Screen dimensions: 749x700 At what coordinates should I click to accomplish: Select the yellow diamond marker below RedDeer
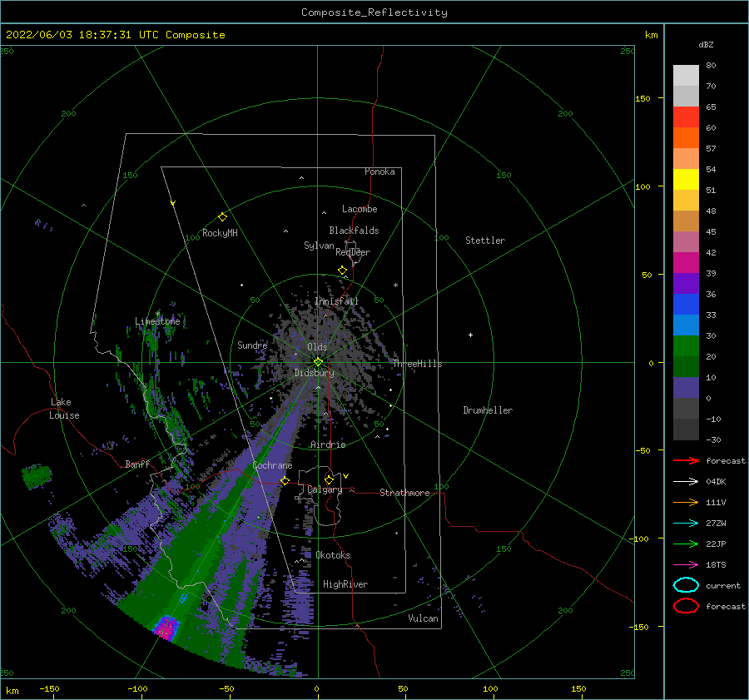pos(343,271)
